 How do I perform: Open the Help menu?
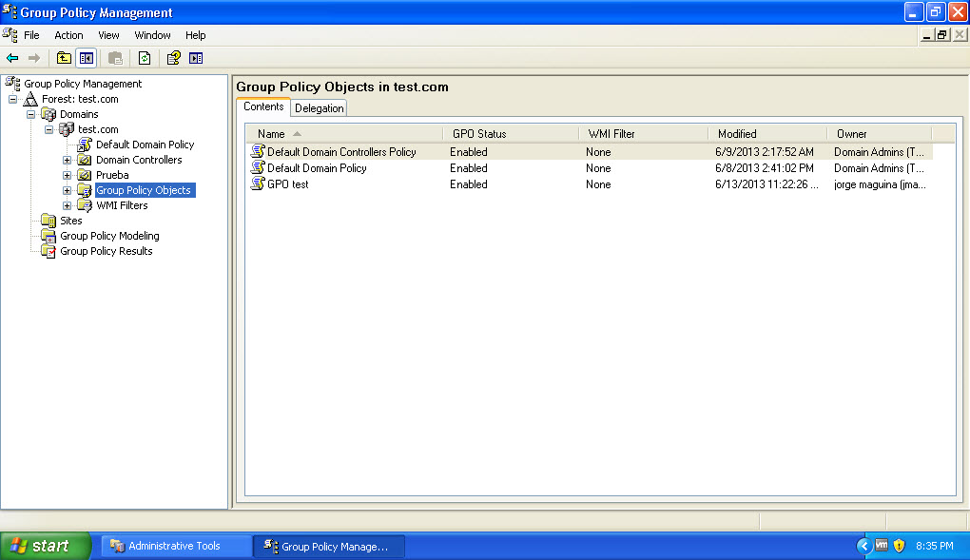[x=196, y=35]
